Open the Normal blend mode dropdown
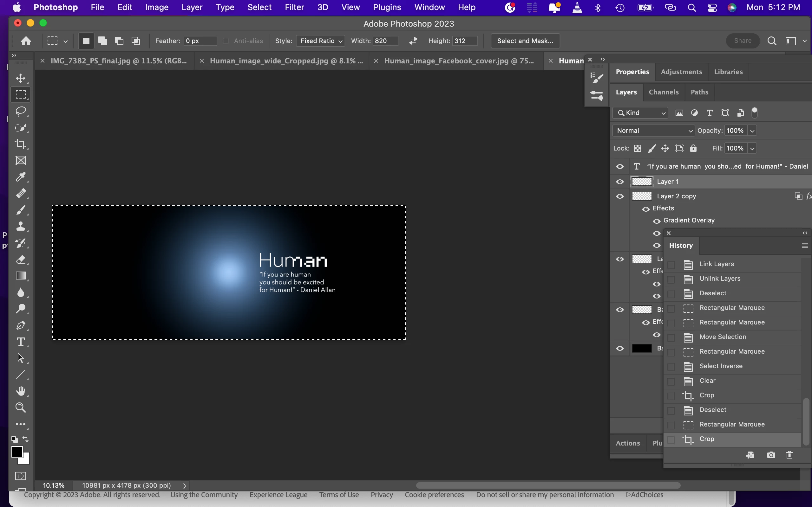Viewport: 812px width, 507px height. [653, 131]
